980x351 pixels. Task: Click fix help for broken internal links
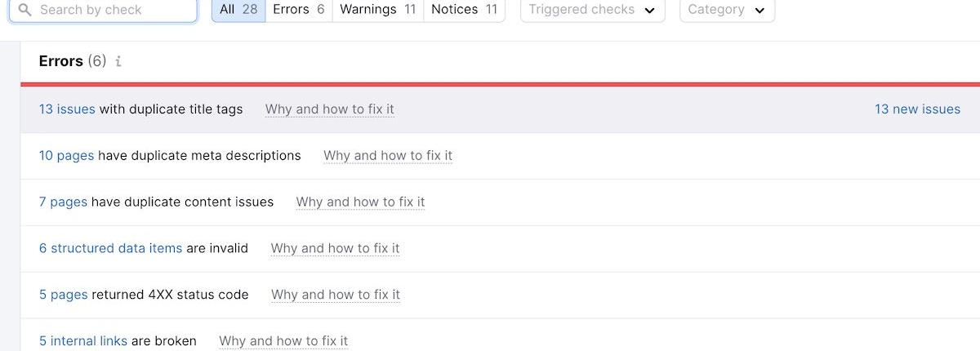pos(283,341)
